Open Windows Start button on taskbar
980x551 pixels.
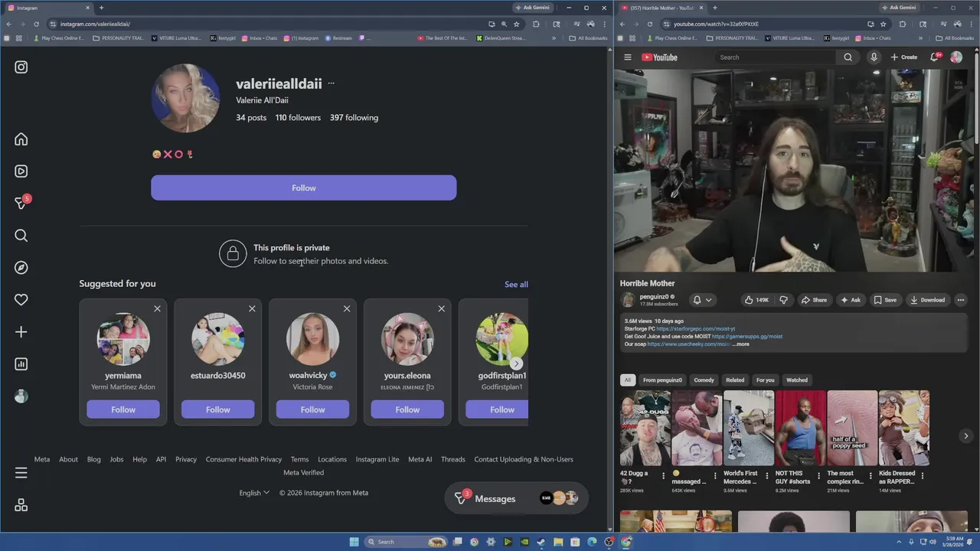(354, 542)
